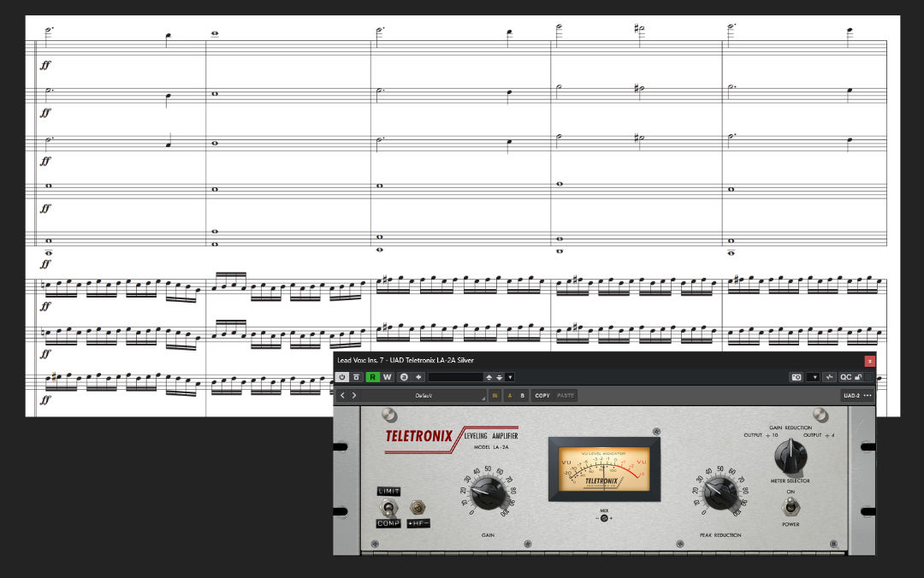Close the LA-2A plugin window

869,361
